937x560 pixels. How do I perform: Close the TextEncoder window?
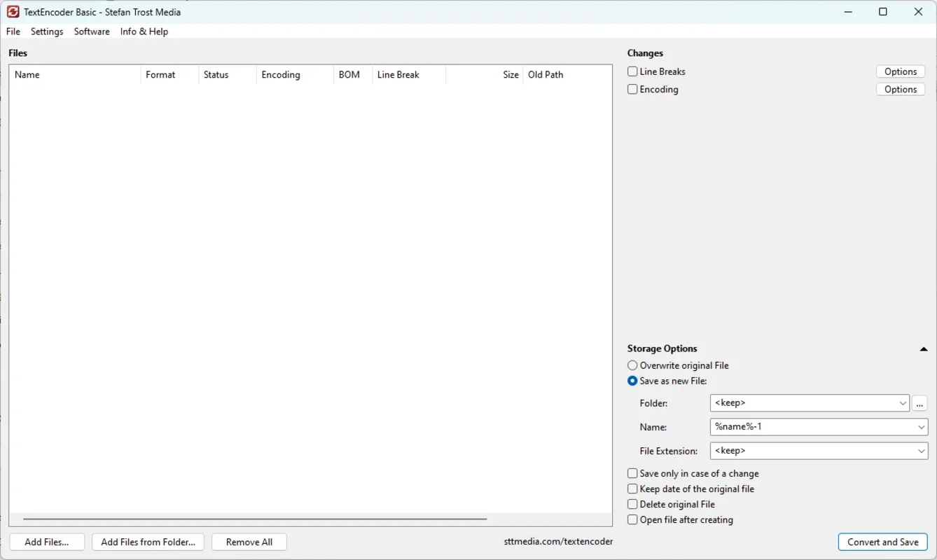pyautogui.click(x=919, y=12)
